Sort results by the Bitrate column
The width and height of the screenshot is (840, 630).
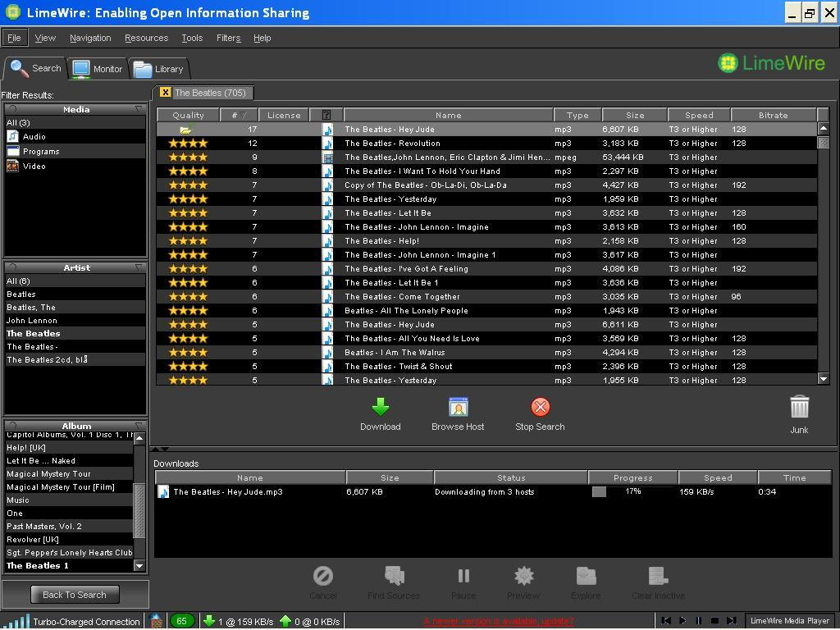[773, 115]
